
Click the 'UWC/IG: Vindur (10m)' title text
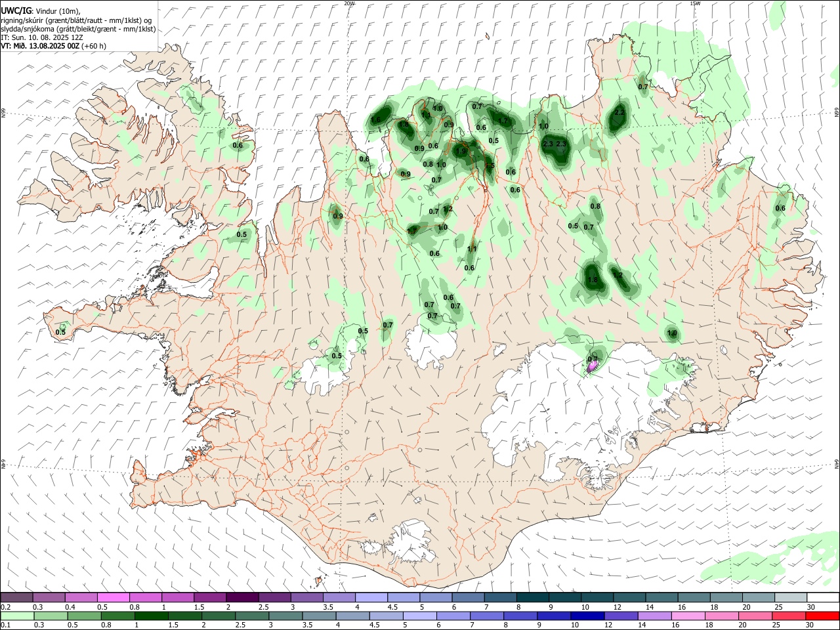point(40,11)
